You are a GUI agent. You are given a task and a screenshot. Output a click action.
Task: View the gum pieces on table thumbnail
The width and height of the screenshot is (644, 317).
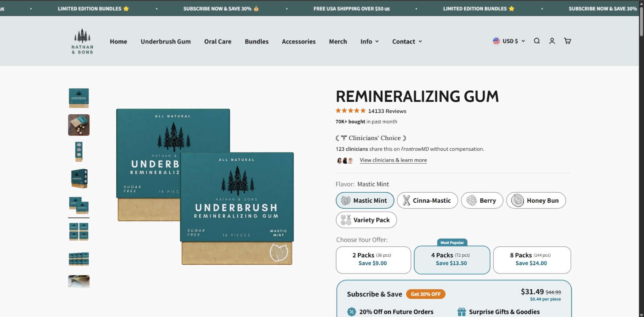click(79, 125)
